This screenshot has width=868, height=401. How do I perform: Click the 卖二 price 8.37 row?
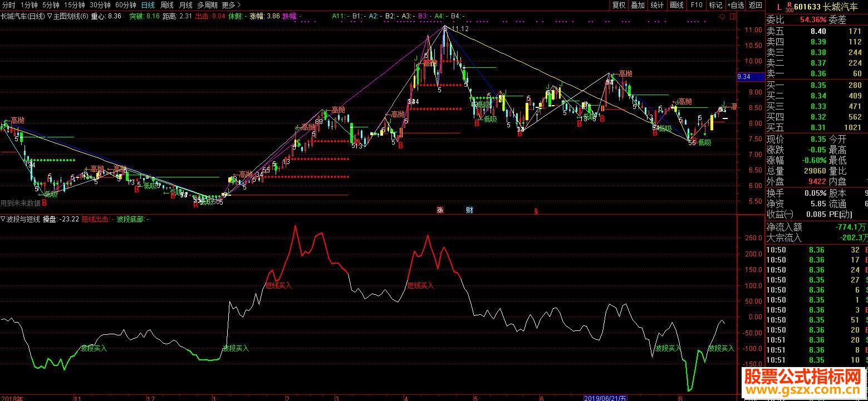(x=817, y=63)
